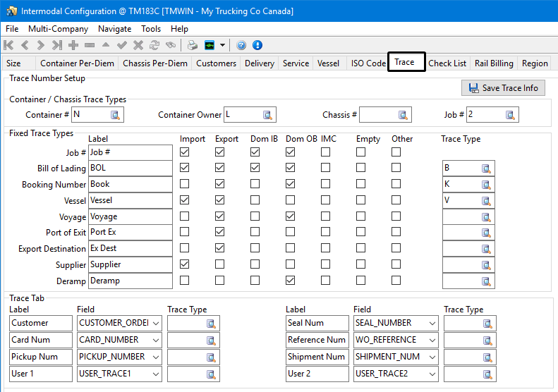This screenshot has height=392, width=558.
Task: Toggle Dom OB checkbox for Deramp
Action: tap(290, 281)
